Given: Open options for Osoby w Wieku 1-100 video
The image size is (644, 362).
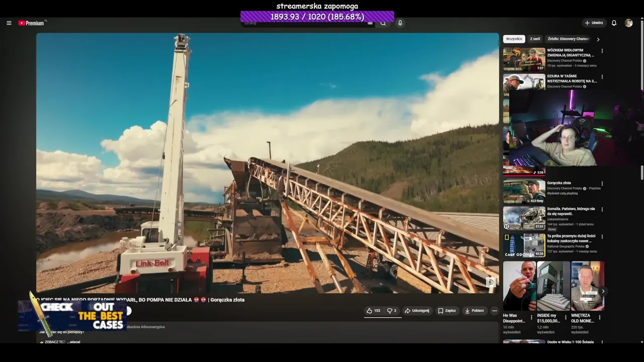Looking at the screenshot, I should (602, 342).
